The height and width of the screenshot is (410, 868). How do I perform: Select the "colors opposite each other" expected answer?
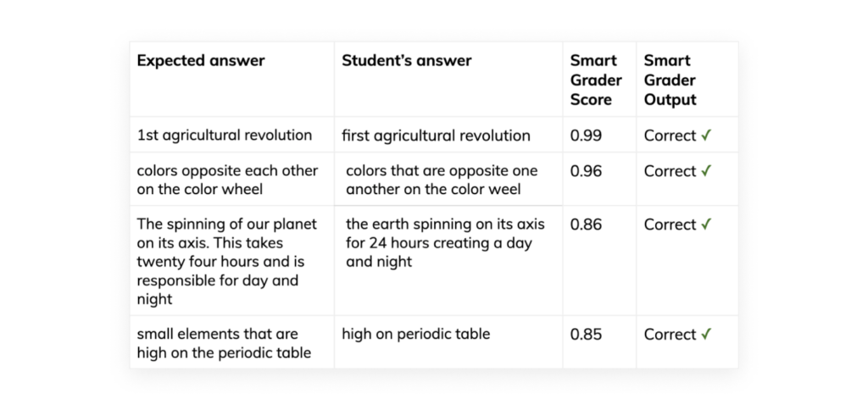[x=227, y=180]
